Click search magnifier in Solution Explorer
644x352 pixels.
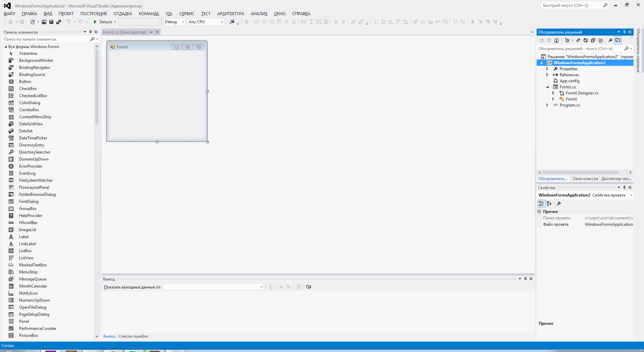coord(626,49)
